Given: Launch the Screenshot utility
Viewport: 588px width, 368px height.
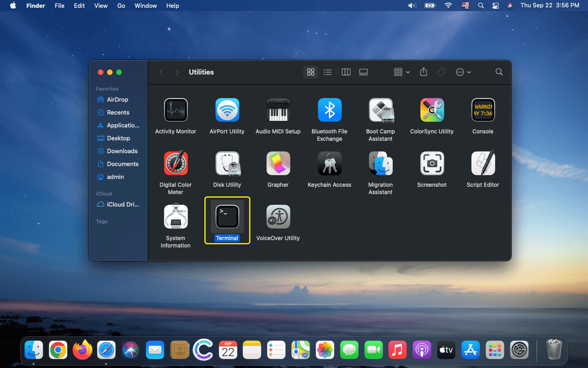Looking at the screenshot, I should (432, 163).
